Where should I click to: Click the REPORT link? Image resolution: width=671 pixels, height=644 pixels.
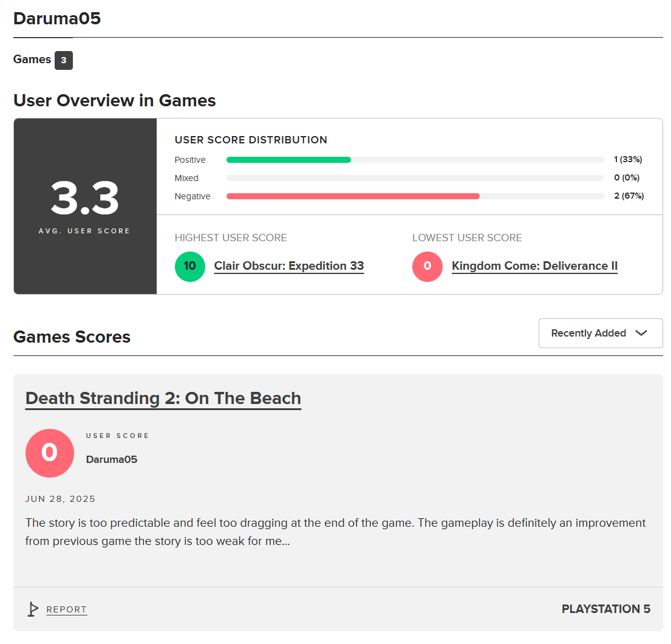coord(66,609)
